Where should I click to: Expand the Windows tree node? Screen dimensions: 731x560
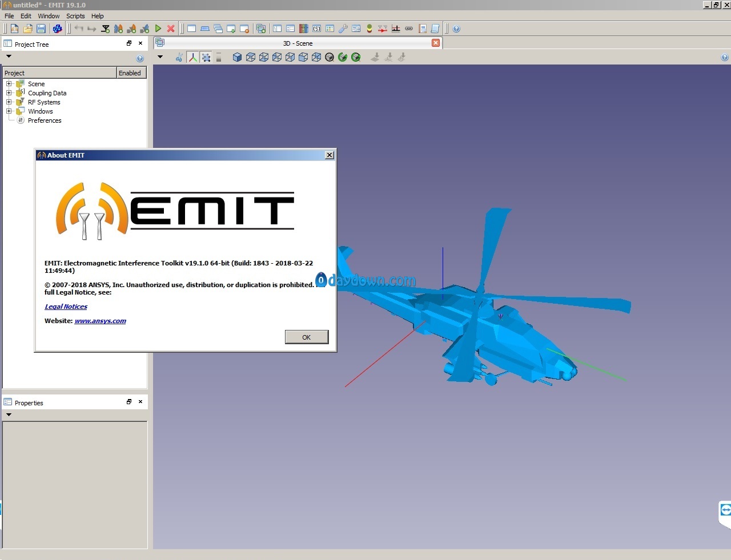point(9,111)
